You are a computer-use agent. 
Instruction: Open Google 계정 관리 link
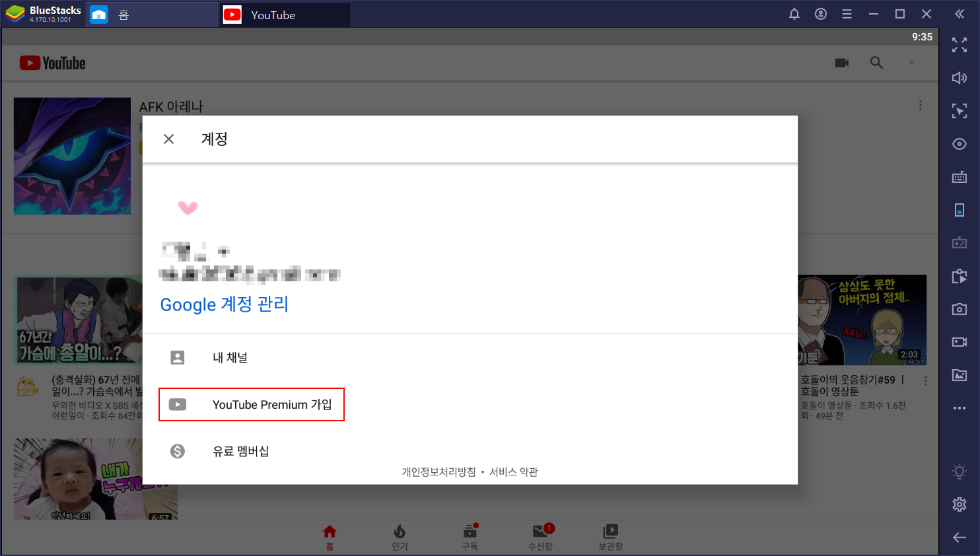[225, 304]
